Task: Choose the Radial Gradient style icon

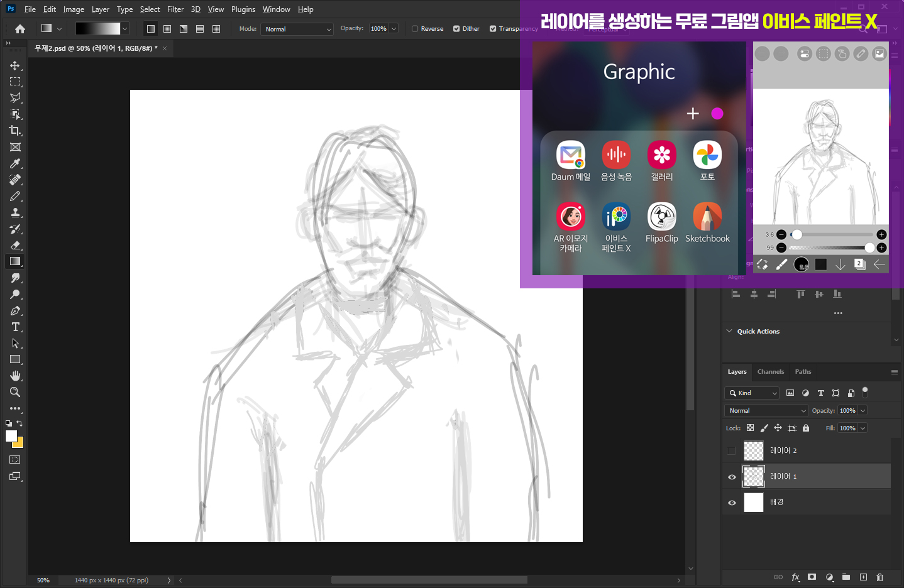Action: pos(167,29)
